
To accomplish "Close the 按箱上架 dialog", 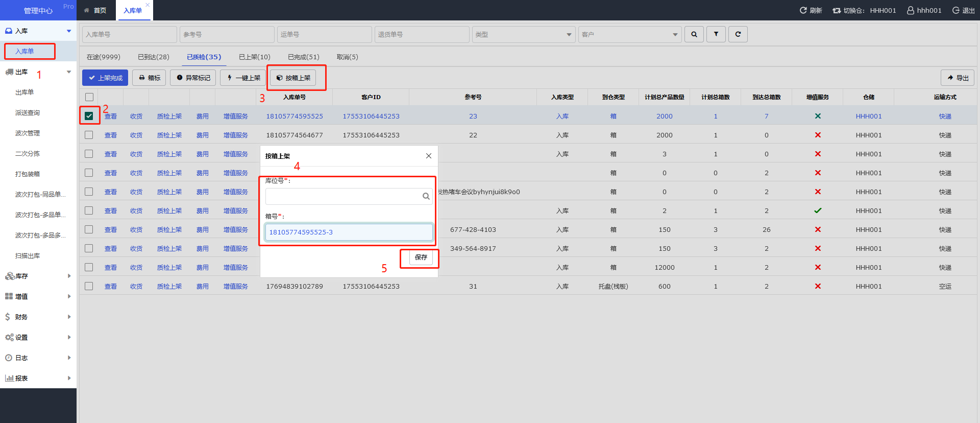I will [429, 156].
